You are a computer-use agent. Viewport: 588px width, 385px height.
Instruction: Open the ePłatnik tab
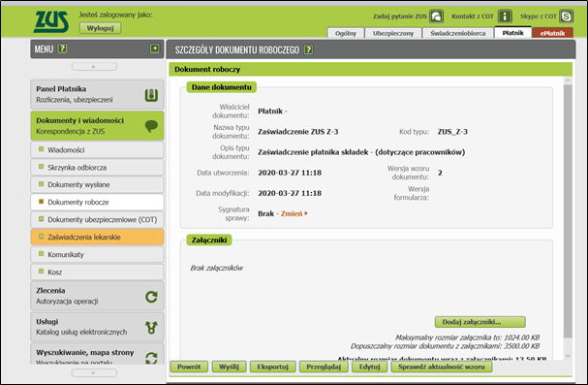click(552, 33)
